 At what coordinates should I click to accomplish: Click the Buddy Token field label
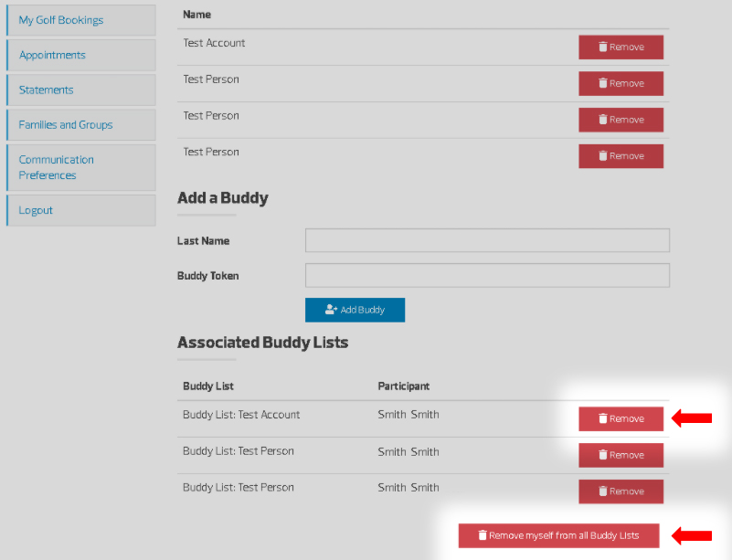click(x=208, y=276)
